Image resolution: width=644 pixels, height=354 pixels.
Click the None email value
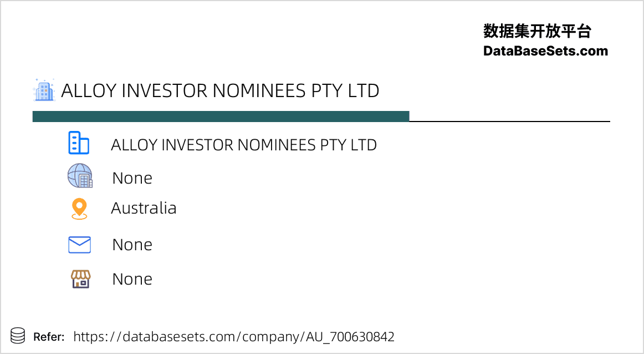132,245
